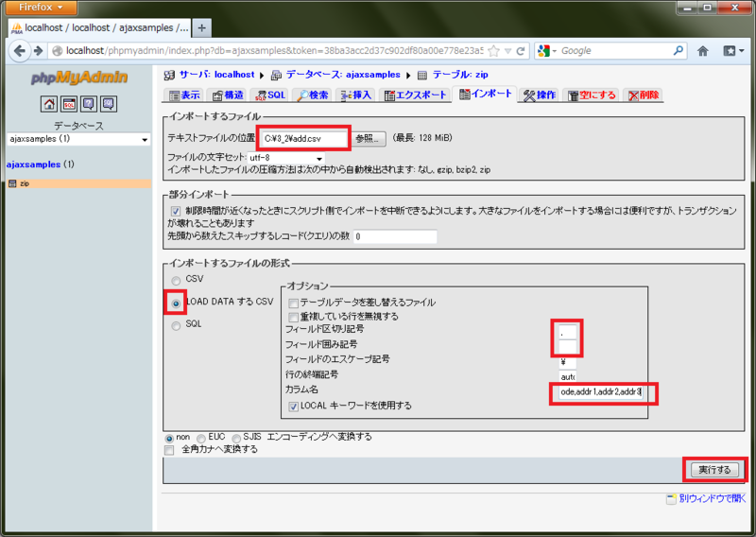Select the EUC encoding radio button
The height and width of the screenshot is (537, 756).
201,438
